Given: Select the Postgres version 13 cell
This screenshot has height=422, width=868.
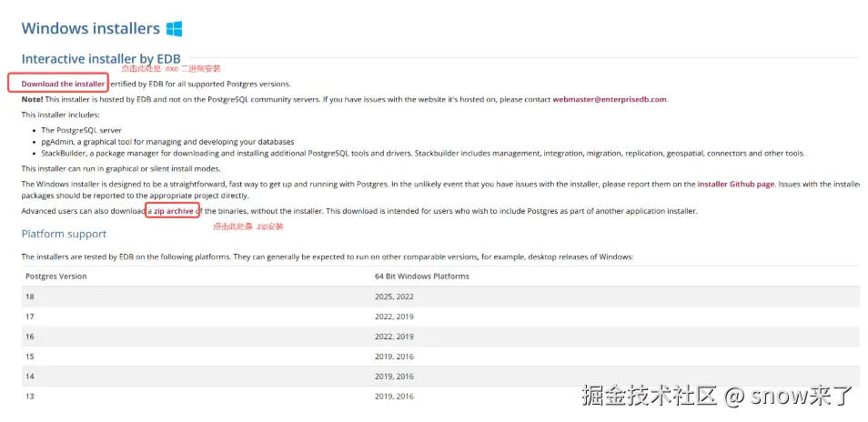Looking at the screenshot, I should pos(30,396).
